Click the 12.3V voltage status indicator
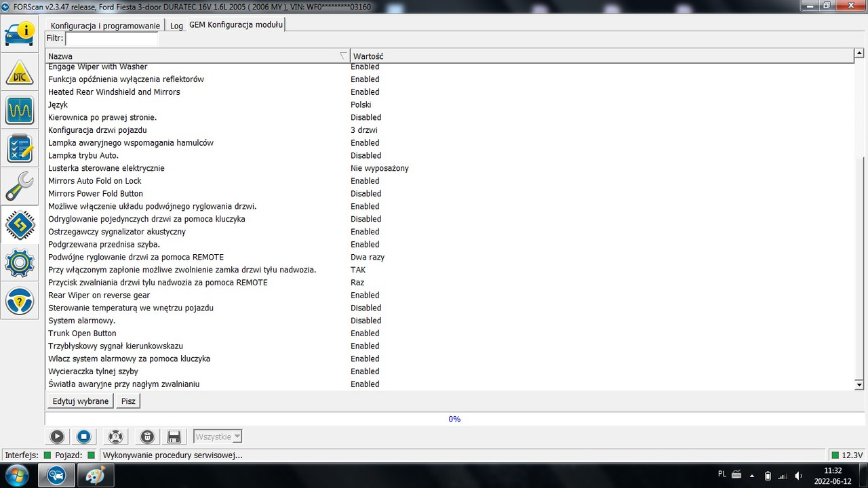The image size is (868, 488). 848,455
